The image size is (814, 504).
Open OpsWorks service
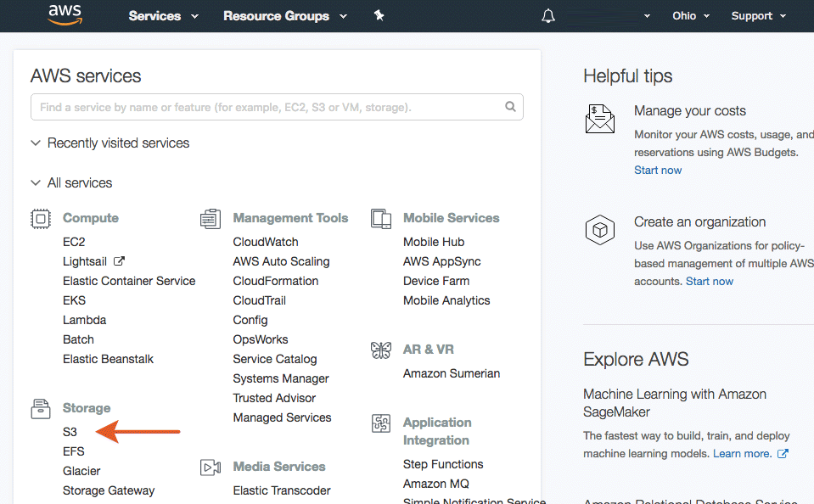pos(261,339)
